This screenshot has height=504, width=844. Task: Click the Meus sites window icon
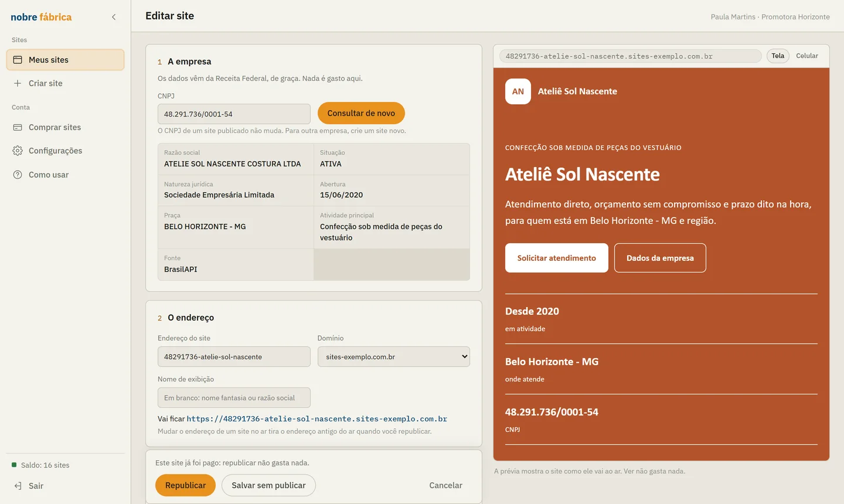(18, 60)
